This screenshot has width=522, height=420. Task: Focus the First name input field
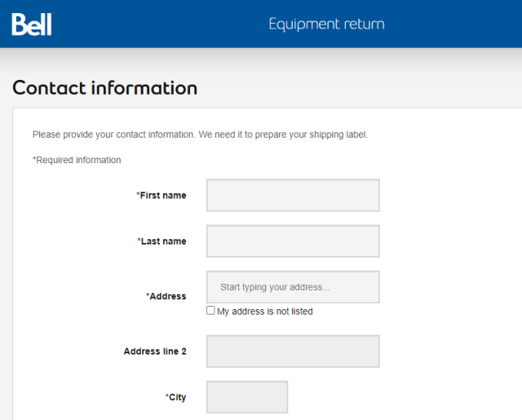[293, 196]
